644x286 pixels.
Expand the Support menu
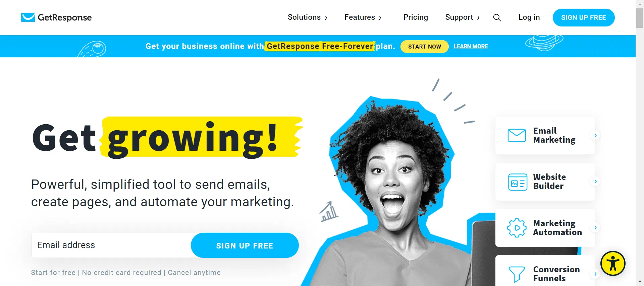click(x=462, y=17)
